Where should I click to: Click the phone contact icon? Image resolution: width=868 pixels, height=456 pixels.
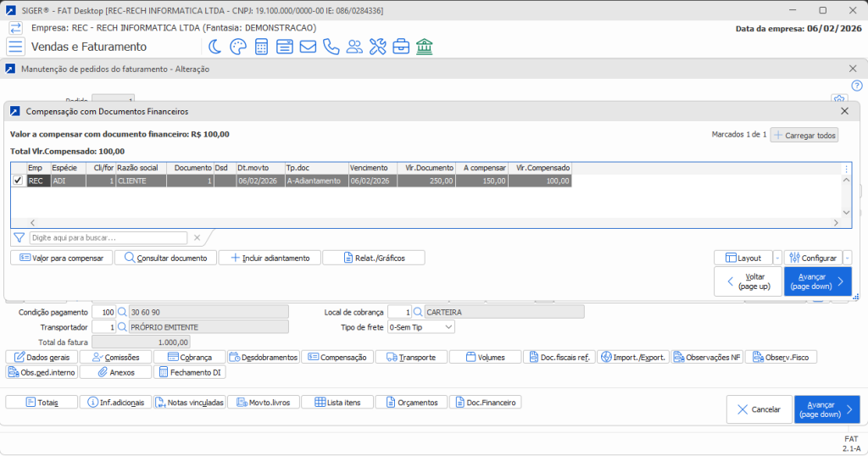coord(331,47)
